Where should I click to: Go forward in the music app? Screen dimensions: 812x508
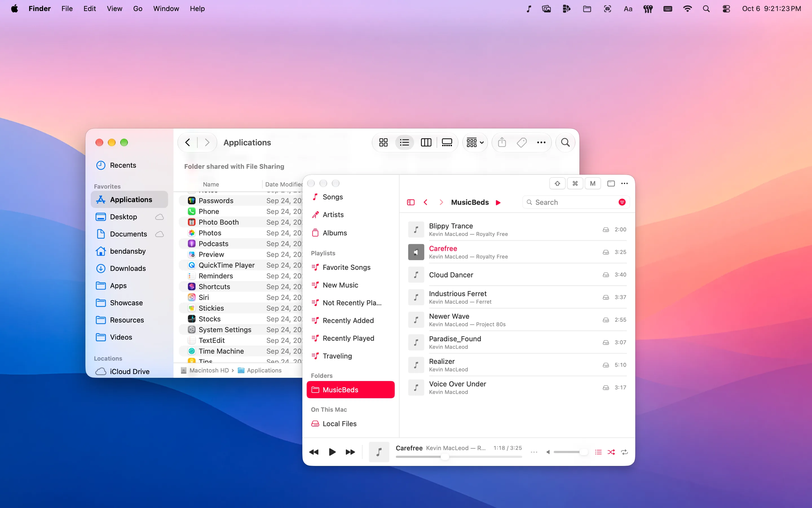coord(441,202)
